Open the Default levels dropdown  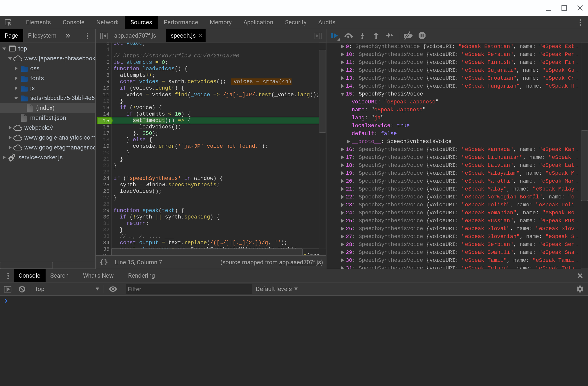coord(276,289)
